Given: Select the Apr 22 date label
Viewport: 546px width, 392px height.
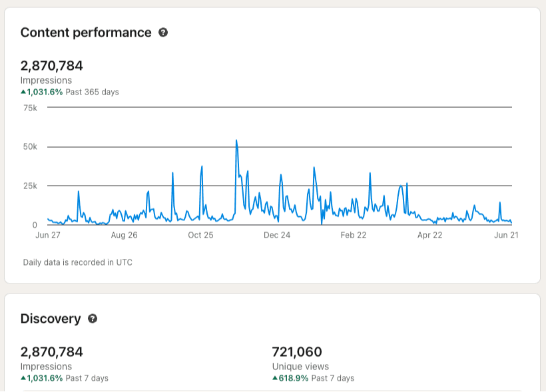Looking at the screenshot, I should [429, 236].
